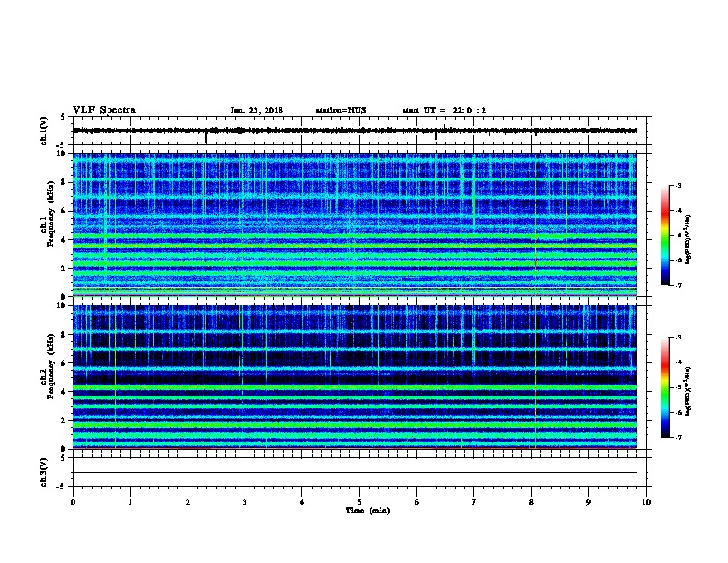Viewport: 728px width, 563px height.
Task: Click the ch.1 voltage waveform trace
Action: coord(355,131)
